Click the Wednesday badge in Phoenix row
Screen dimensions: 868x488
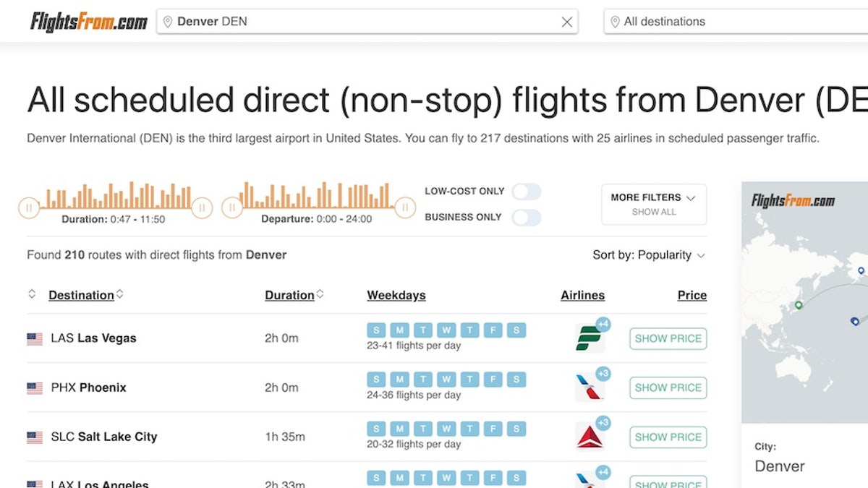pyautogui.click(x=446, y=380)
